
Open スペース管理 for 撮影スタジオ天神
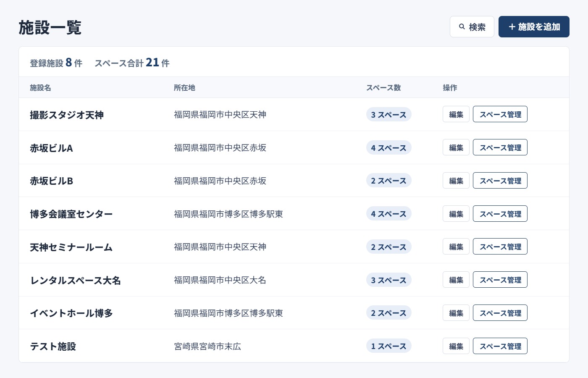pos(500,114)
